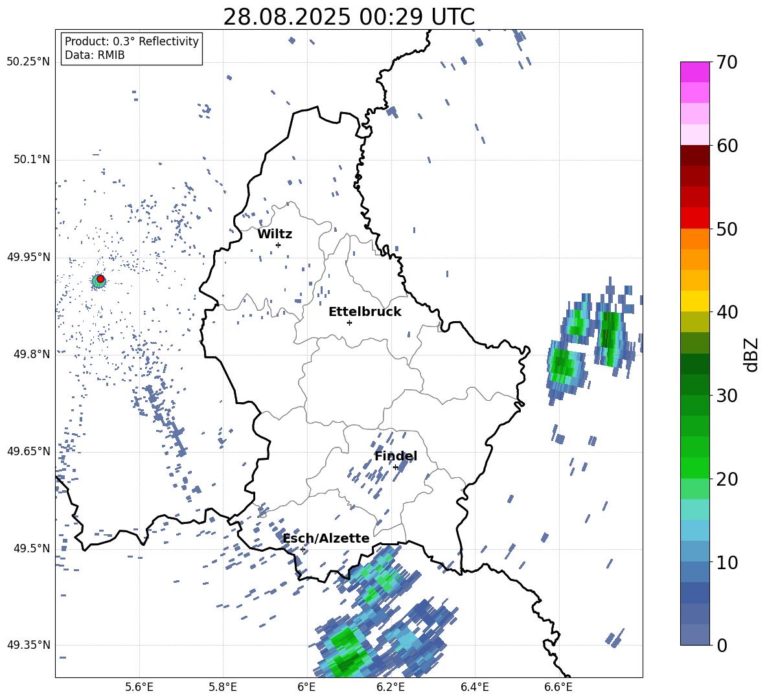Viewport: 767px width, 700px height.
Task: Click the dBZ colorbar axis label
Action: (752, 354)
